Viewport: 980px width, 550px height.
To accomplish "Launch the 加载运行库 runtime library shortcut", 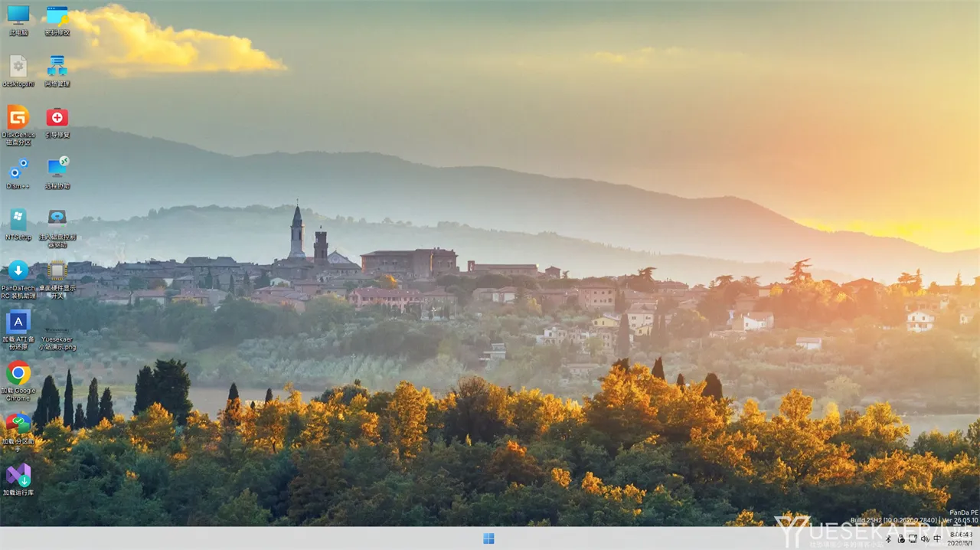I will (18, 480).
